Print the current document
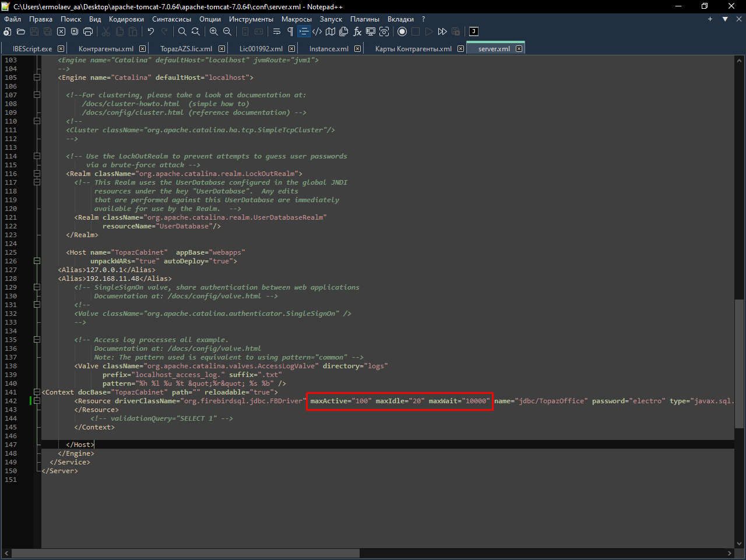Screen dimensions: 746x560 [88, 31]
